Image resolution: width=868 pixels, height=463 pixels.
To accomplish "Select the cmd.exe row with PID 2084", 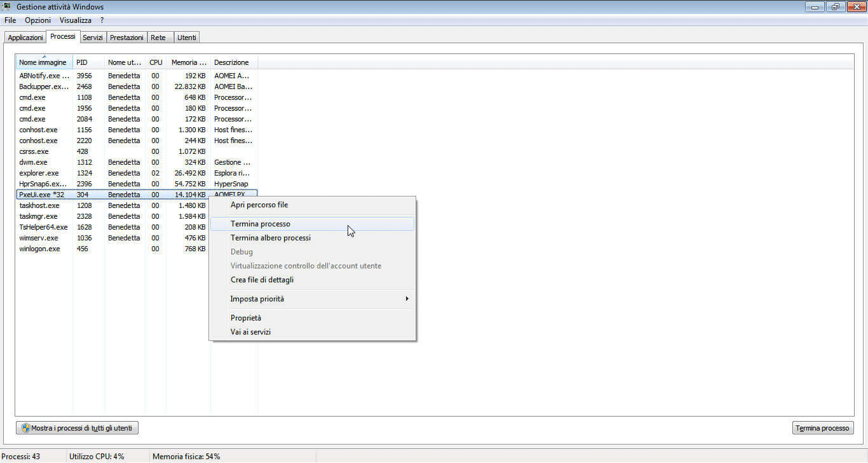I will pyautogui.click(x=137, y=119).
